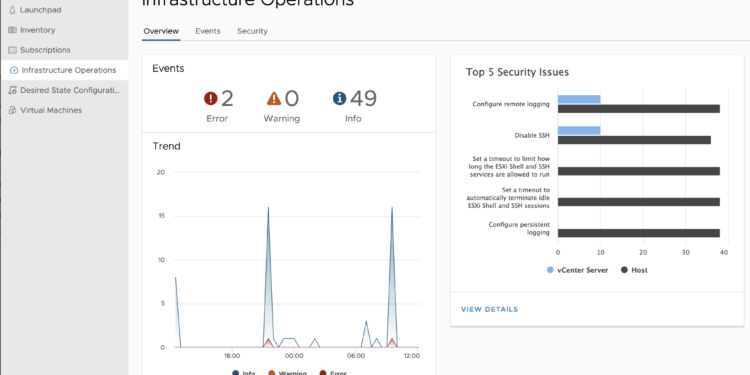750x375 pixels.
Task: Click ESXi Shell services timeout Host bar
Action: pos(639,171)
